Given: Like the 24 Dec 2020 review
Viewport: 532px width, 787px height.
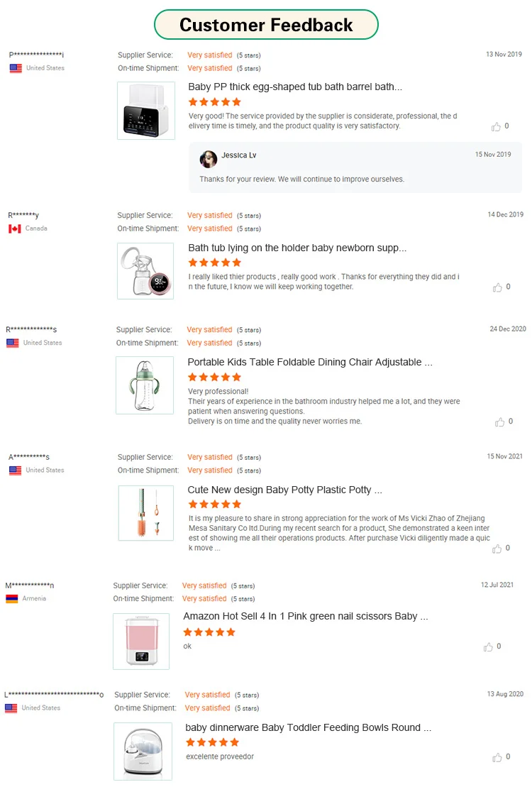Looking at the screenshot, I should 499,422.
